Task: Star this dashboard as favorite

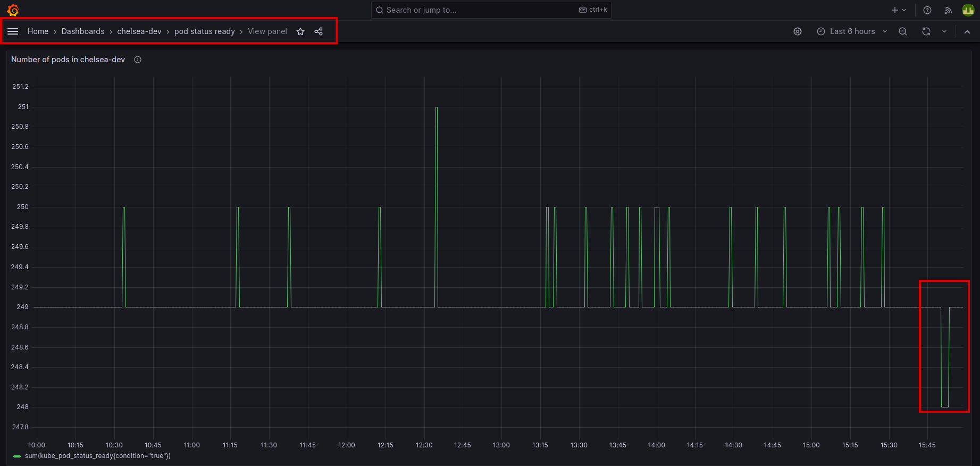Action: 300,31
